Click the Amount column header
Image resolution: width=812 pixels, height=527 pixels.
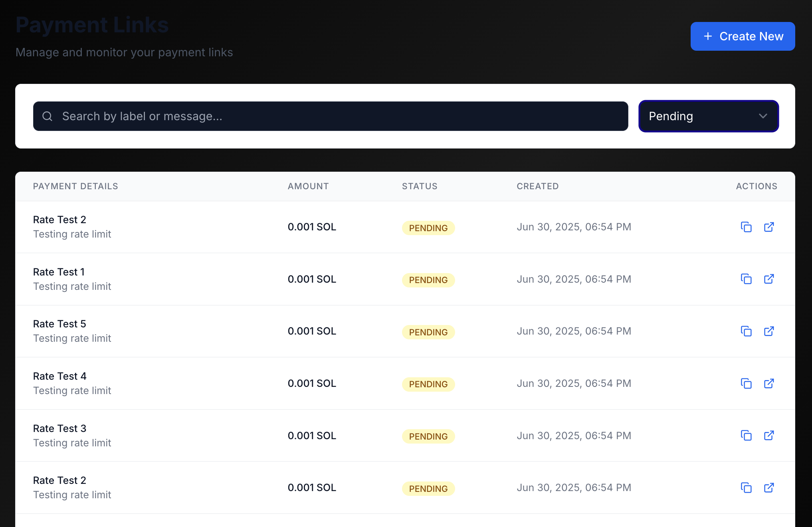pos(308,186)
